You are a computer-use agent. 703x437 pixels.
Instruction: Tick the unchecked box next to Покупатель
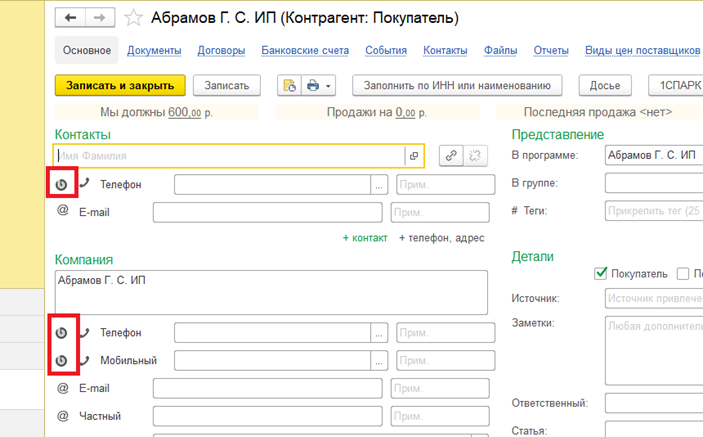coord(683,273)
